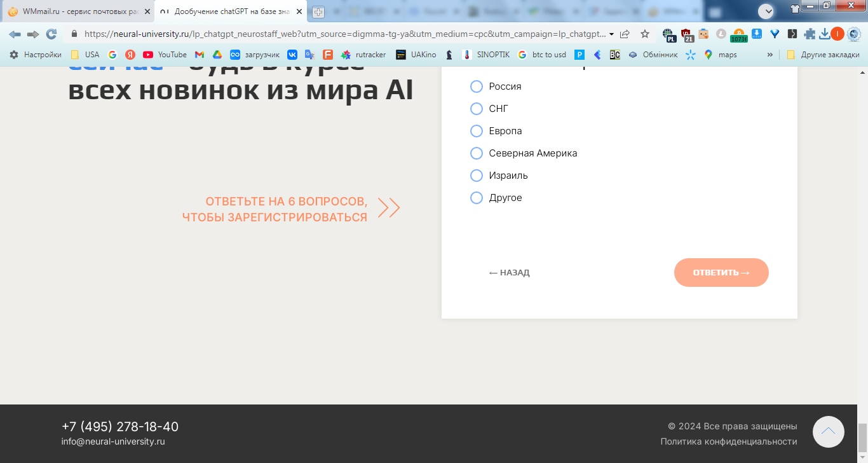Screen dimensions: 868x463
Task: Select the Россия radio option
Action: point(477,86)
